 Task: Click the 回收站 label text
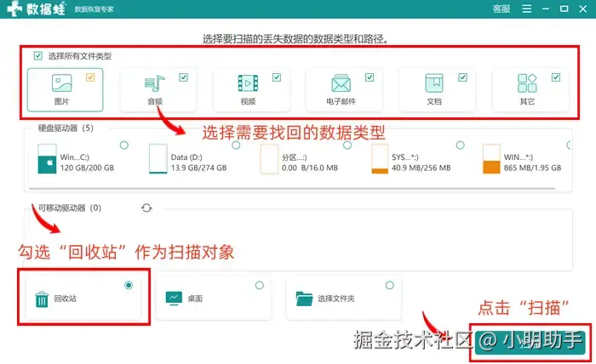65,299
